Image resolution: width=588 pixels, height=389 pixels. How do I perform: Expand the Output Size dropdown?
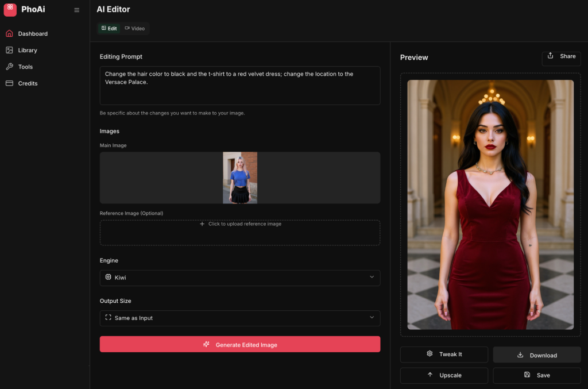tap(239, 318)
